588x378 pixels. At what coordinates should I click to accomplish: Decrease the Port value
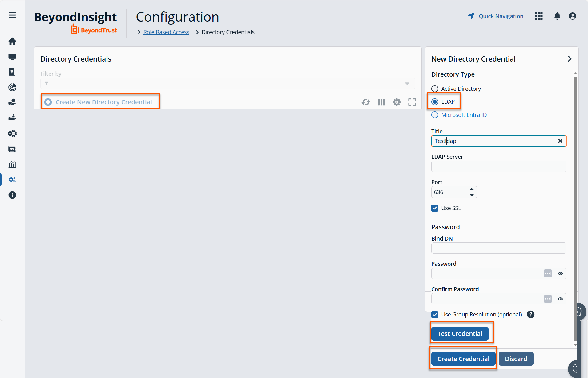click(x=472, y=195)
